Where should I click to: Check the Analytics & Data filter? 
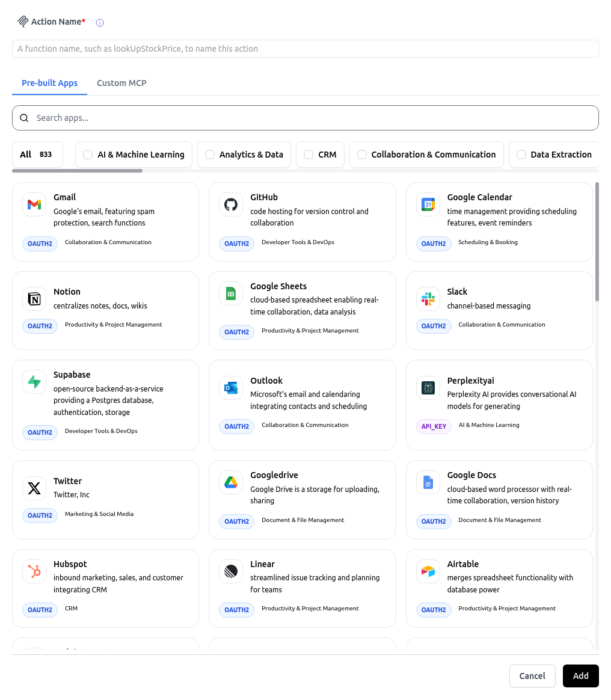[210, 155]
